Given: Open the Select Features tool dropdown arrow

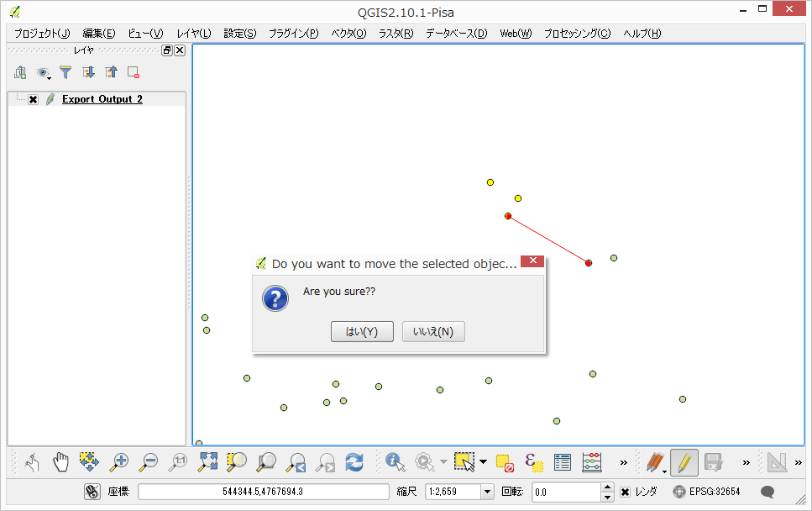Looking at the screenshot, I should click(x=483, y=461).
